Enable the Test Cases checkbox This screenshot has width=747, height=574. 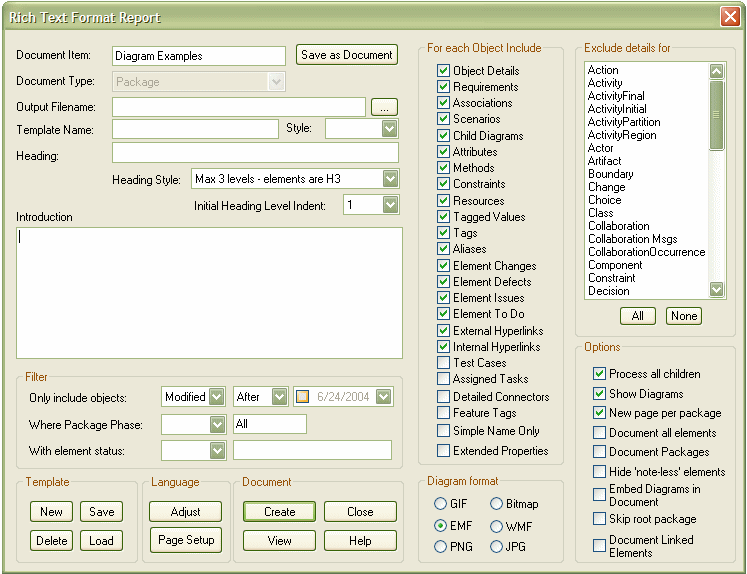point(443,363)
